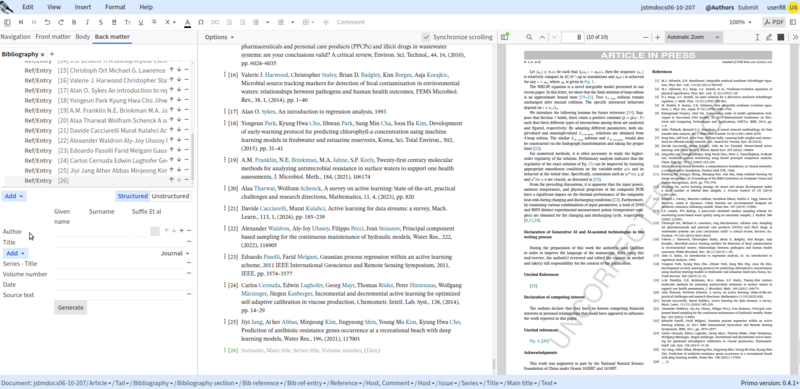
Task: Move reference [20] Alaa Tharwat down
Action: click(x=179, y=120)
